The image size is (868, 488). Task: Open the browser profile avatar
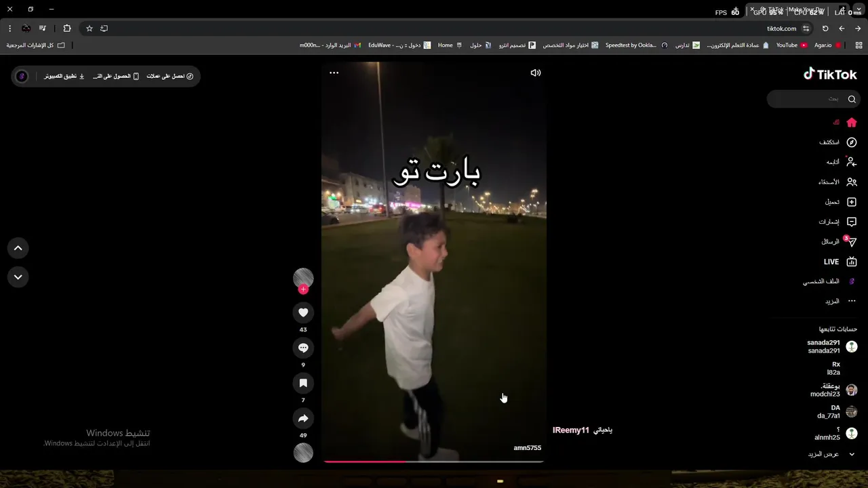pyautogui.click(x=26, y=28)
